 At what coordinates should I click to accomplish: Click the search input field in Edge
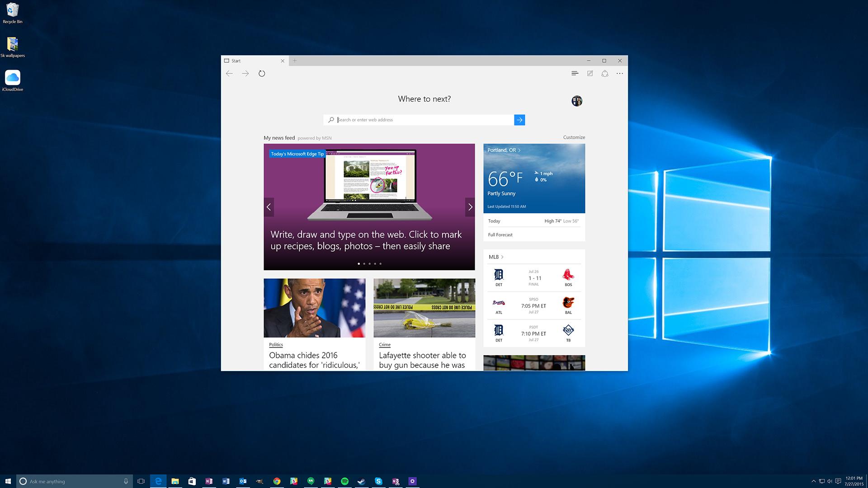pos(424,119)
